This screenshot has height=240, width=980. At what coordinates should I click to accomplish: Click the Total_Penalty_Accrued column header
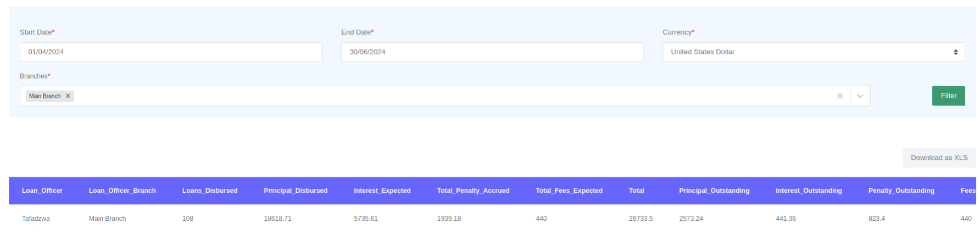pos(473,191)
